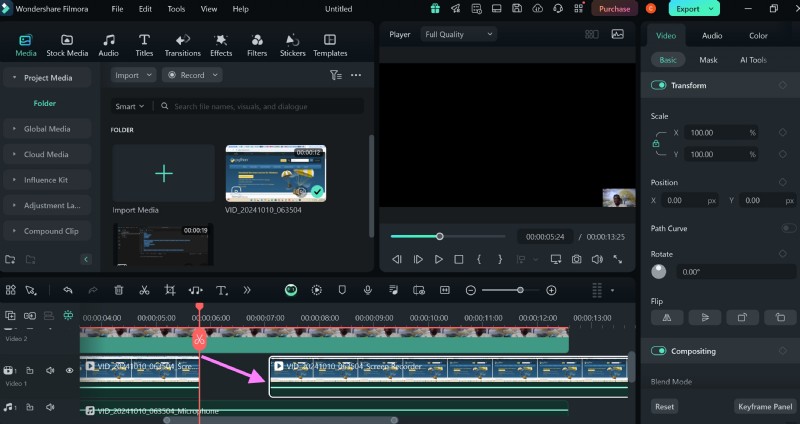Enter fullscreen preview with expand icon
This screenshot has width=800, height=424.
point(617,259)
